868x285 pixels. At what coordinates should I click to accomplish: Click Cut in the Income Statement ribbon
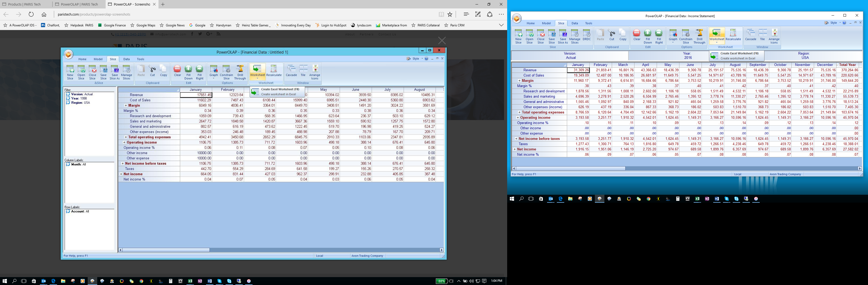[612, 35]
